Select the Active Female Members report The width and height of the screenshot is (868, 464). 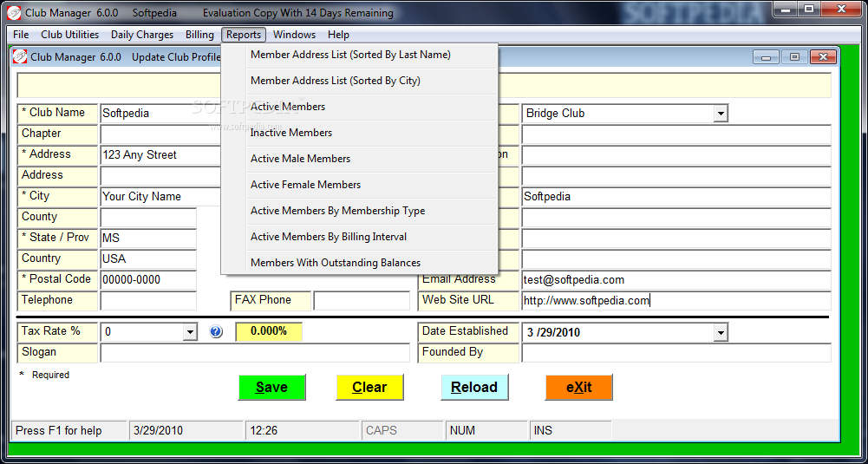pyautogui.click(x=371, y=185)
